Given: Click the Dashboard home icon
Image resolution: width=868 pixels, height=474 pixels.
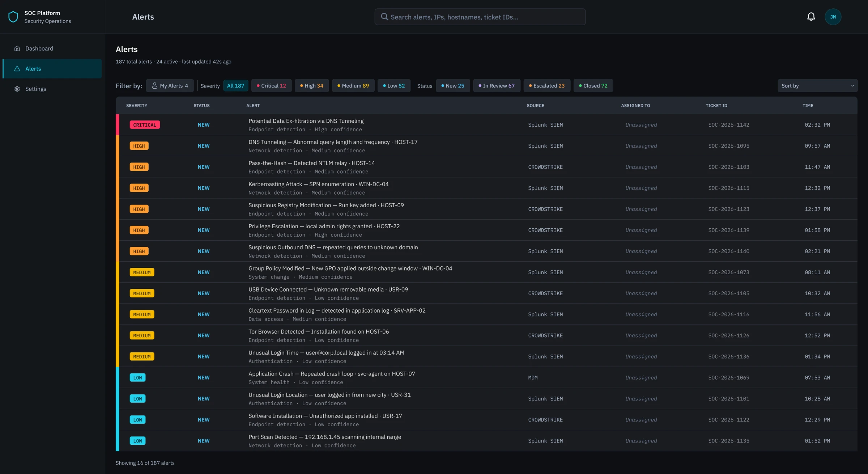Looking at the screenshot, I should (x=17, y=48).
